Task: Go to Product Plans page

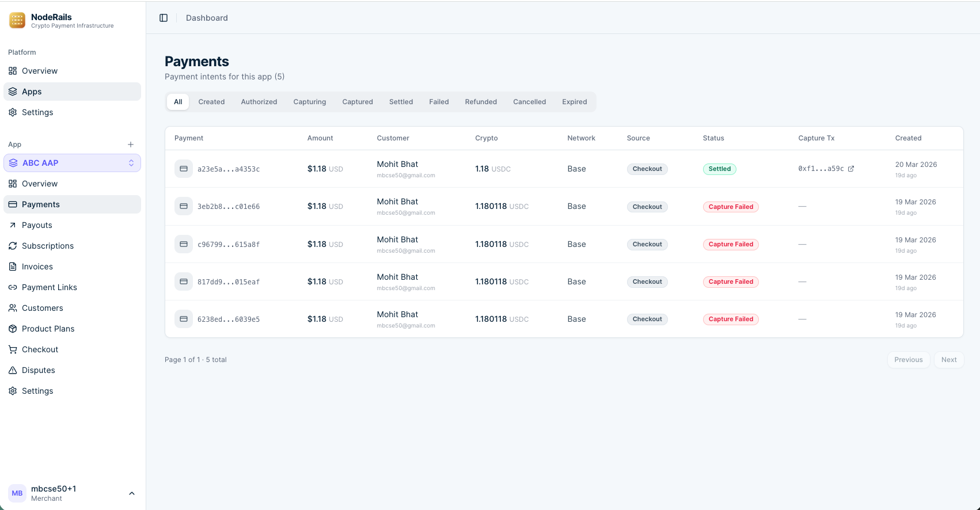Action: tap(48, 329)
